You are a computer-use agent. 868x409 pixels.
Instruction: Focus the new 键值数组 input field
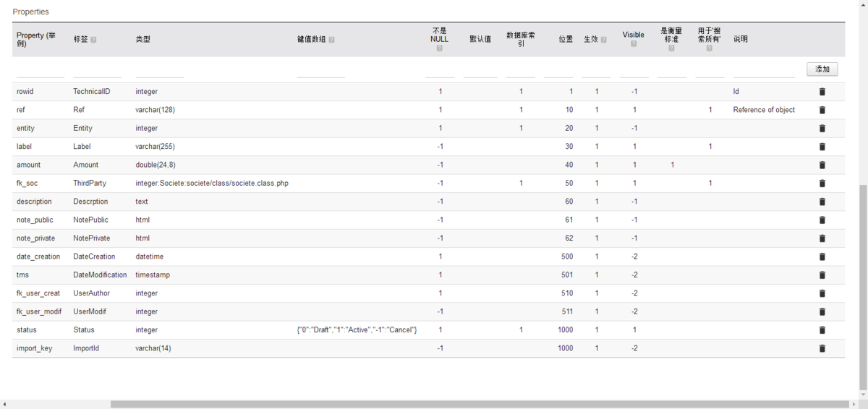pos(321,71)
